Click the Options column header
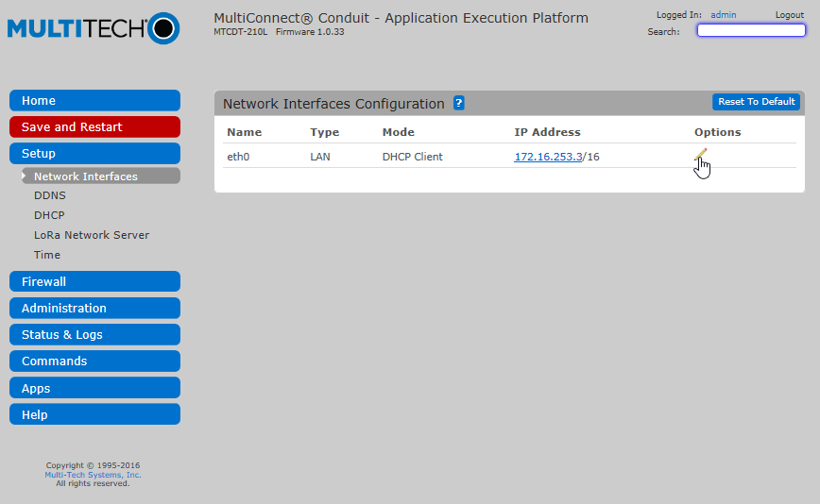This screenshot has height=504, width=820. click(718, 132)
